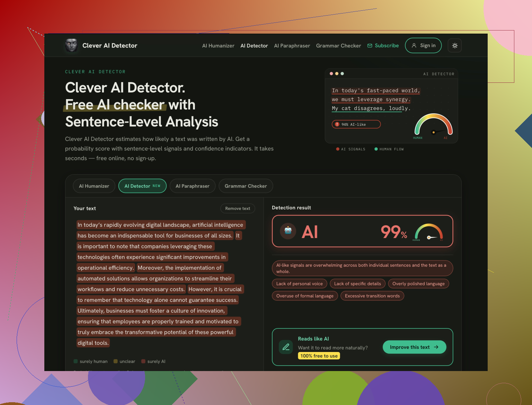532x405 pixels.
Task: Click the red alert icon in 94% AI-like
Action: click(x=337, y=124)
